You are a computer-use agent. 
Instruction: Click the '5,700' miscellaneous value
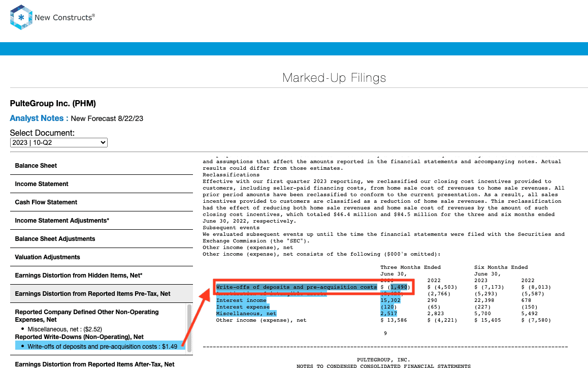click(482, 314)
